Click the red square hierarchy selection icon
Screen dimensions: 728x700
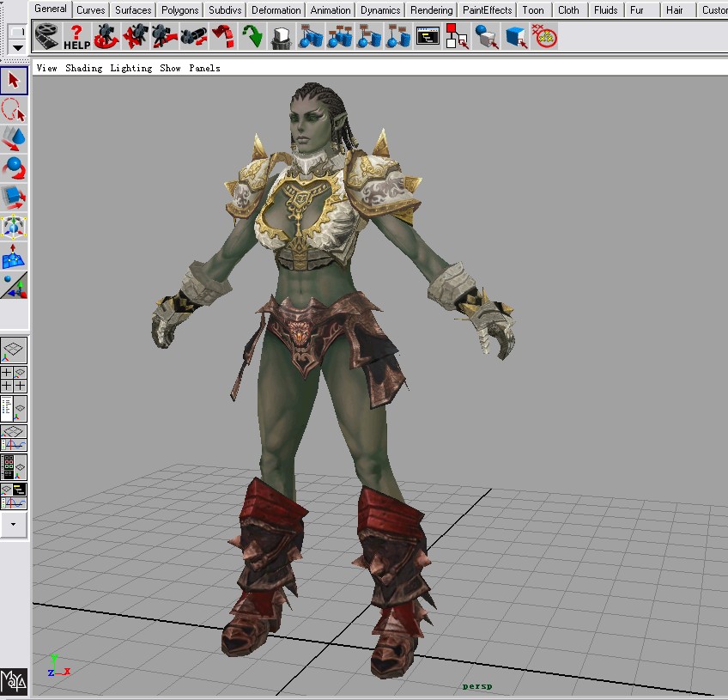pos(457,36)
